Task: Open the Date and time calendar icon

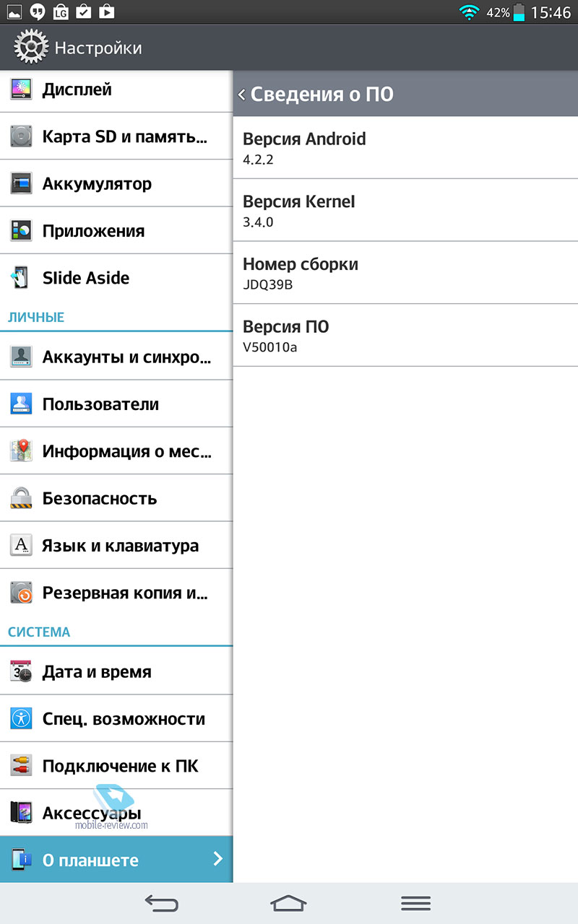Action: click(21, 671)
